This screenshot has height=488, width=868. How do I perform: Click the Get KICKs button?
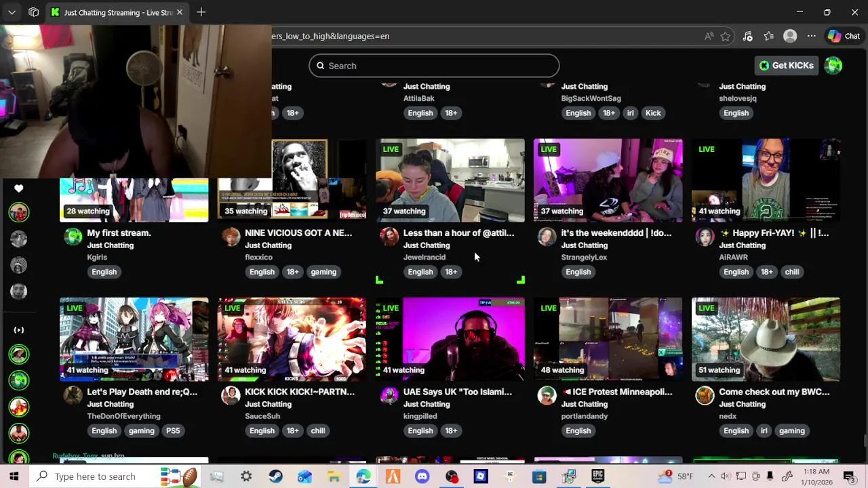(x=787, y=66)
